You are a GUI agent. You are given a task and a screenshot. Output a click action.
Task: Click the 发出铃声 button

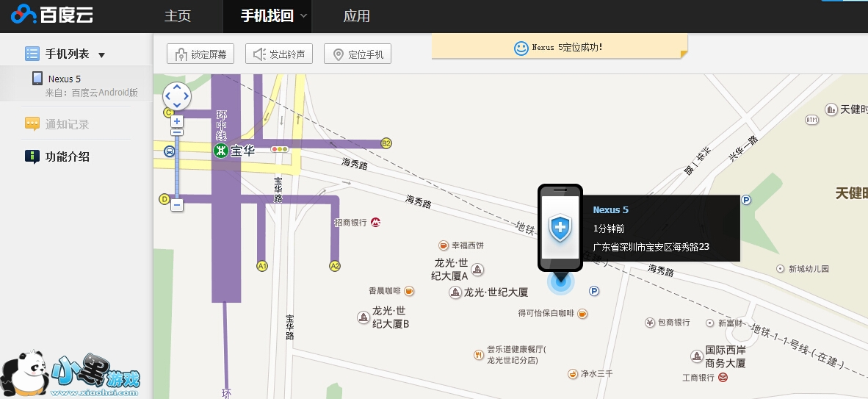click(x=279, y=54)
